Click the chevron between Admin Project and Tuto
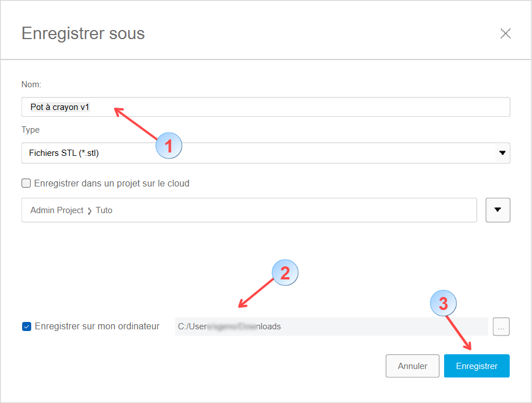The image size is (532, 403). coord(90,211)
